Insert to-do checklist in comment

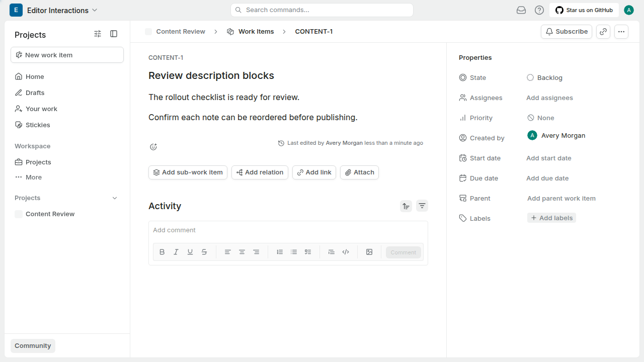(x=308, y=252)
